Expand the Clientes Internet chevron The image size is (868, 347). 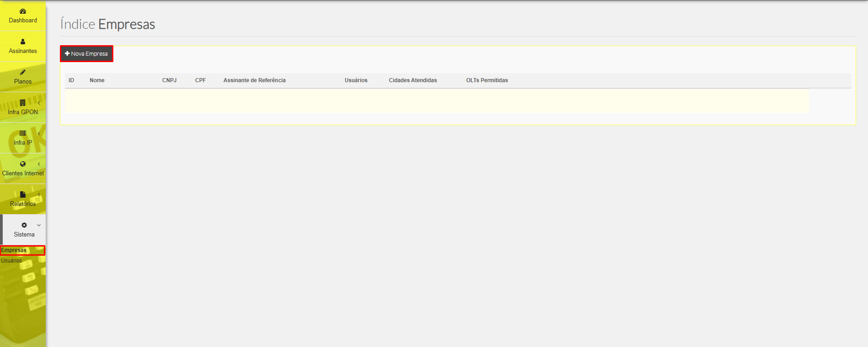(x=39, y=164)
